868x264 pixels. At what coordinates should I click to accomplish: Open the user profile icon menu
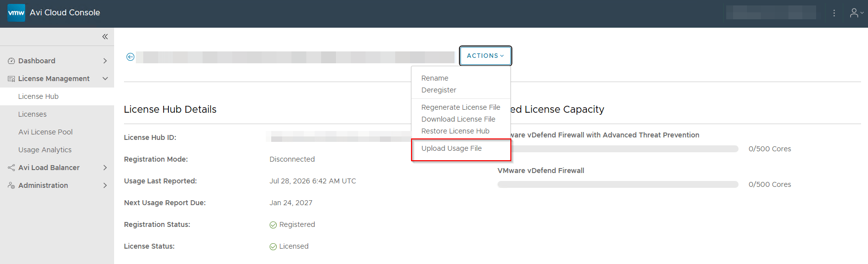point(857,13)
